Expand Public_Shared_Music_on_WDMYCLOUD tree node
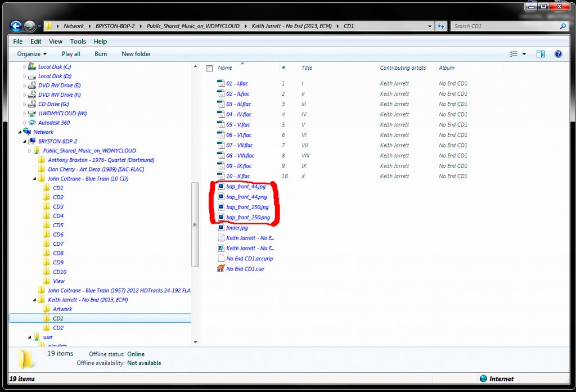The height and width of the screenshot is (392, 576). click(x=30, y=151)
